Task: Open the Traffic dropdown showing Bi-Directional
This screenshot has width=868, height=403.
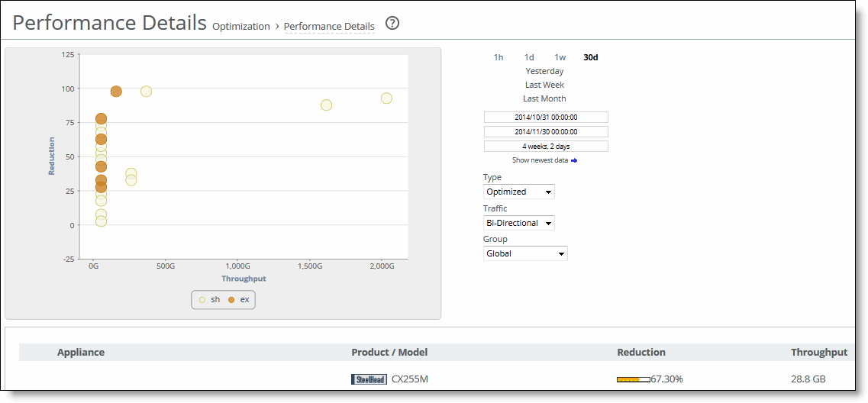Action: click(519, 223)
